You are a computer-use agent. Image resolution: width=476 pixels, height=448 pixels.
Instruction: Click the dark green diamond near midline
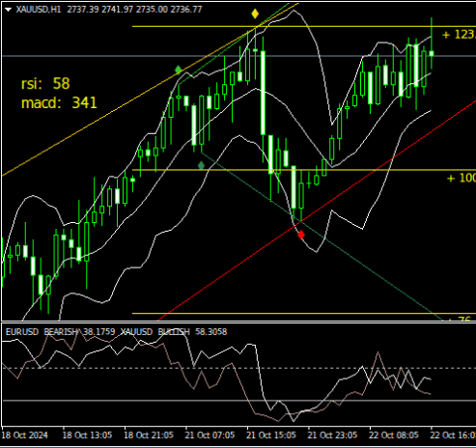pos(201,165)
